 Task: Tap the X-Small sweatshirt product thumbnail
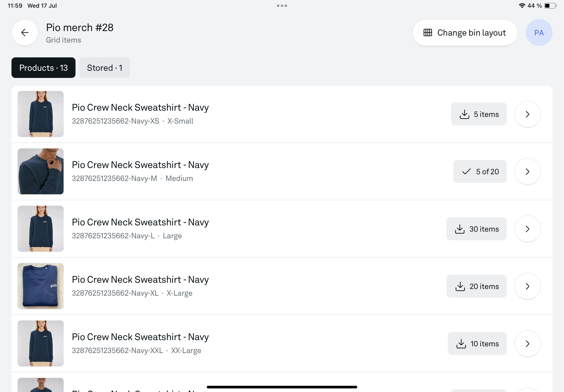[41, 114]
